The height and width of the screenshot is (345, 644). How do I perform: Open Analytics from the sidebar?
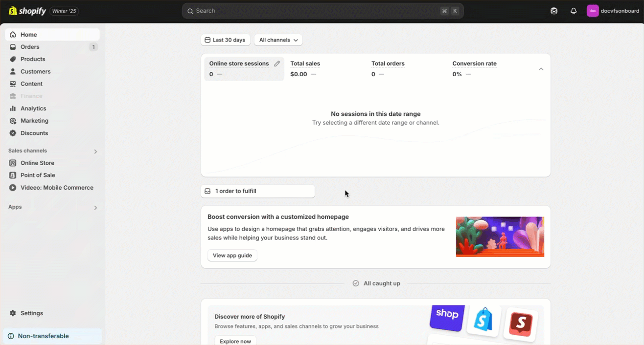33,108
